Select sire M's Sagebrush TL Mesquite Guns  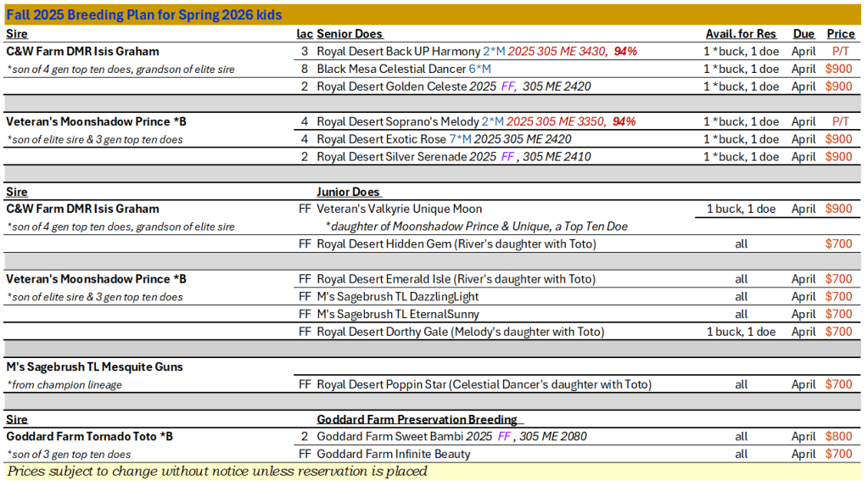(x=83, y=366)
